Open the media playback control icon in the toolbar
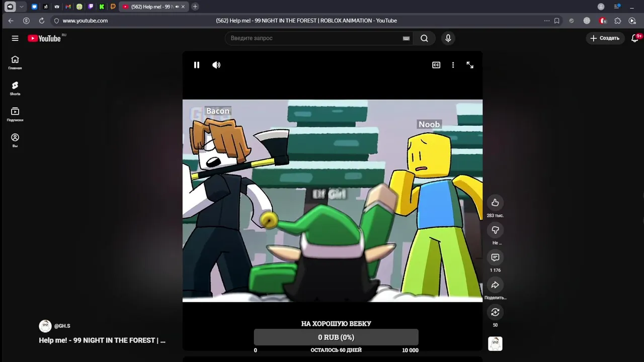The height and width of the screenshot is (362, 644). click(x=632, y=21)
